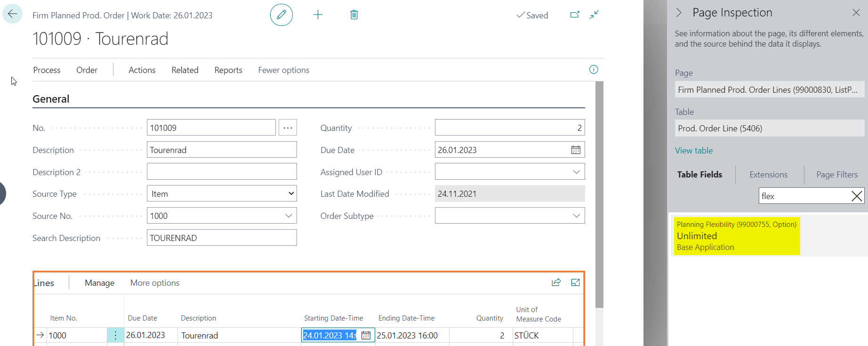
Task: Expand the Assigned User ID dropdown
Action: [576, 172]
